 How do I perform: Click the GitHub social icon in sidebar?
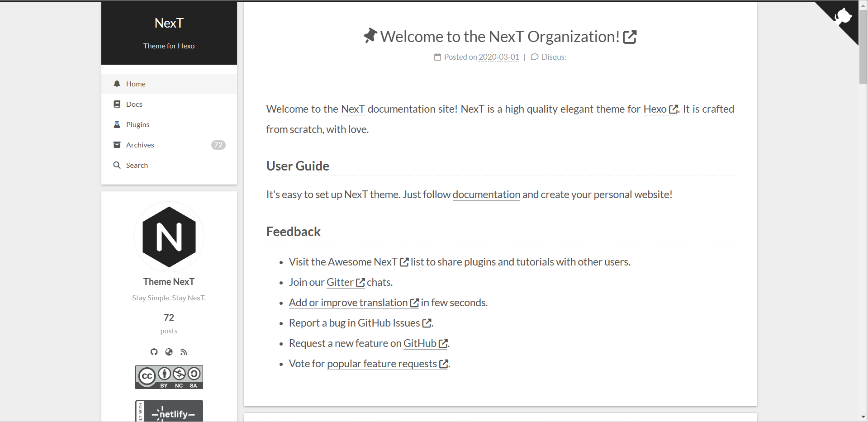[154, 352]
